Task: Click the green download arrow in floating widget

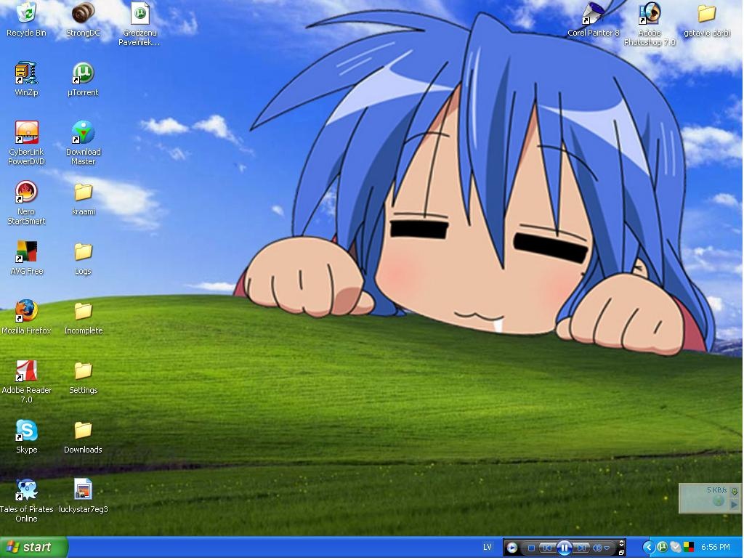Action: tap(735, 491)
